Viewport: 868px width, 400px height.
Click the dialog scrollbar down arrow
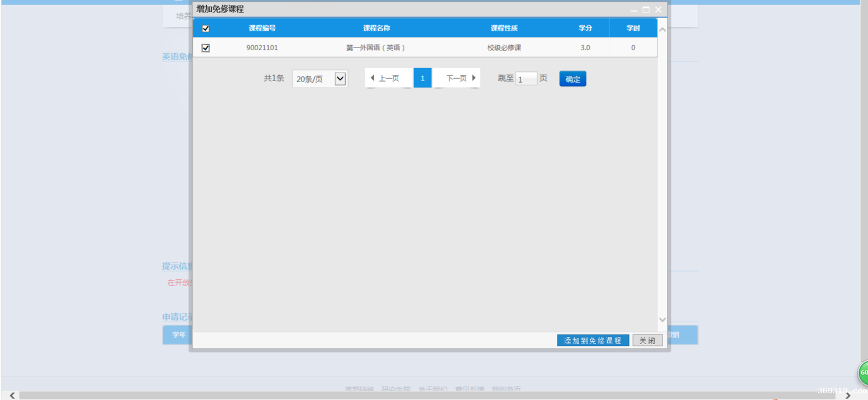point(662,320)
